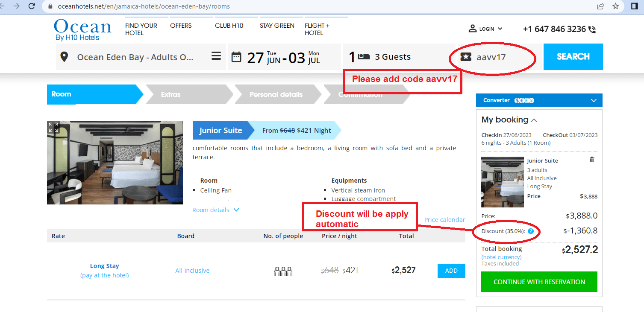Click the padlock site info icon
The image size is (644, 312).
(x=51, y=6)
